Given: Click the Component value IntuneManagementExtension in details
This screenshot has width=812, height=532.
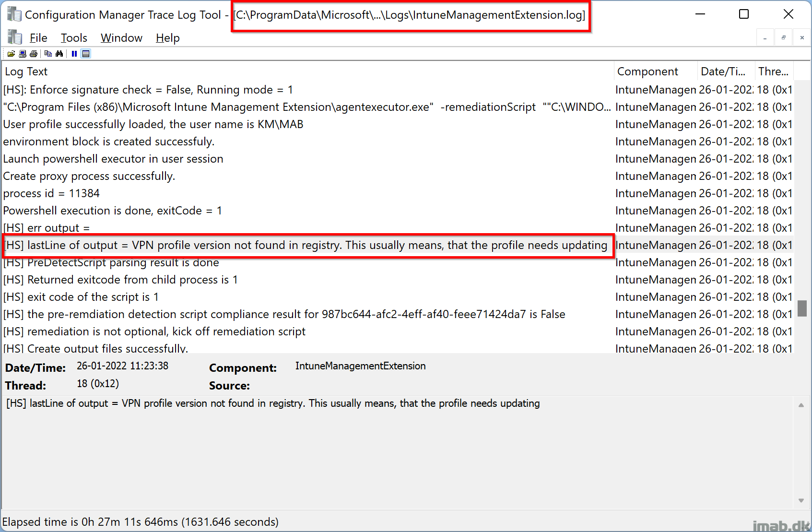Looking at the screenshot, I should (360, 366).
